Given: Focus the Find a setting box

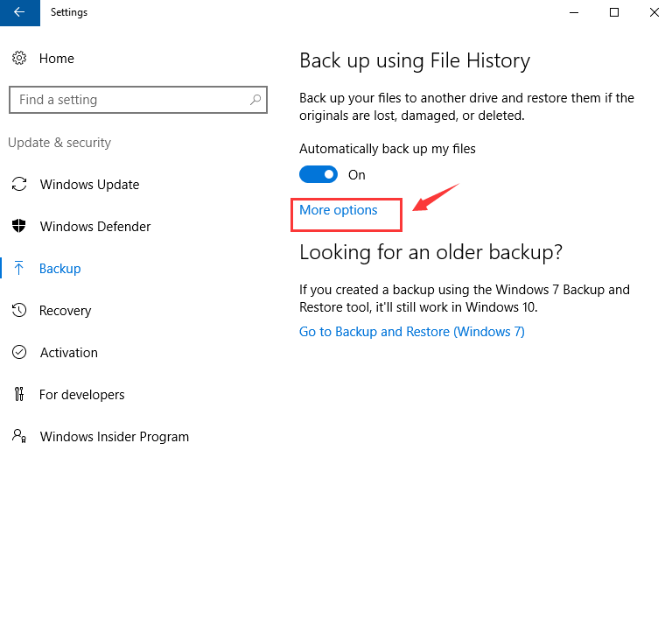Looking at the screenshot, I should [138, 100].
